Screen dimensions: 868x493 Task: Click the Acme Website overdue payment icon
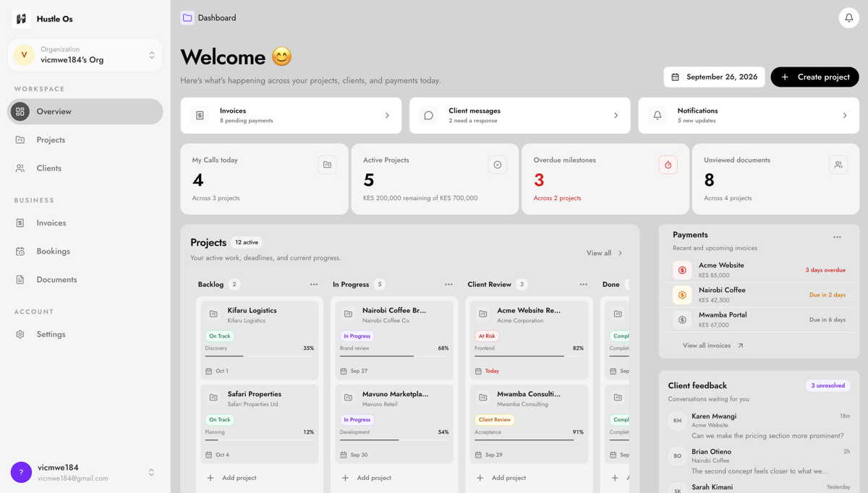682,270
